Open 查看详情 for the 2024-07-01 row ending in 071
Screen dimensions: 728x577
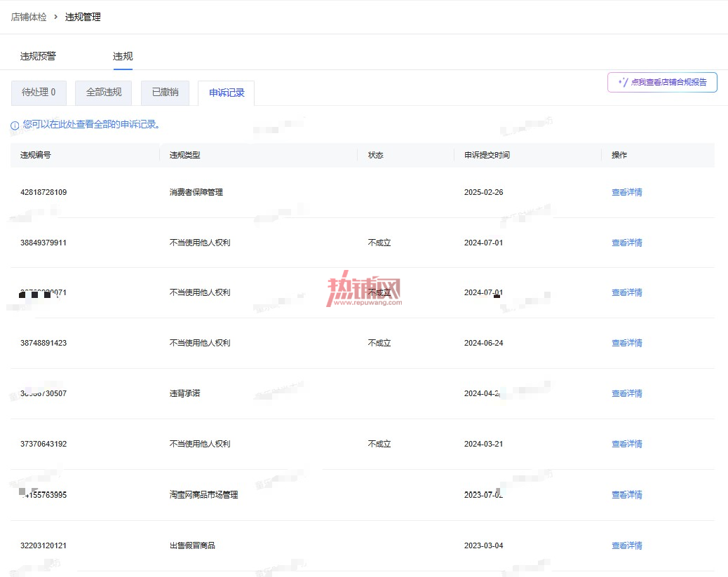(627, 292)
